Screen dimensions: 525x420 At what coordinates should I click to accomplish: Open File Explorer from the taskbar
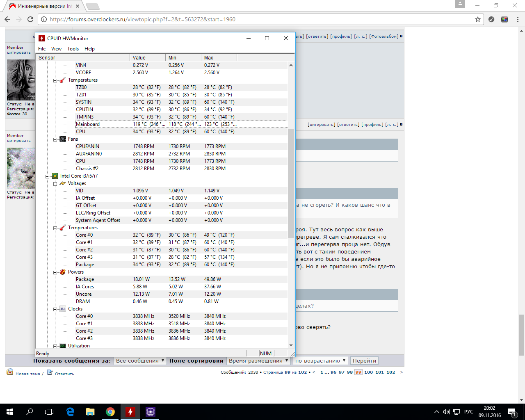[90, 412]
